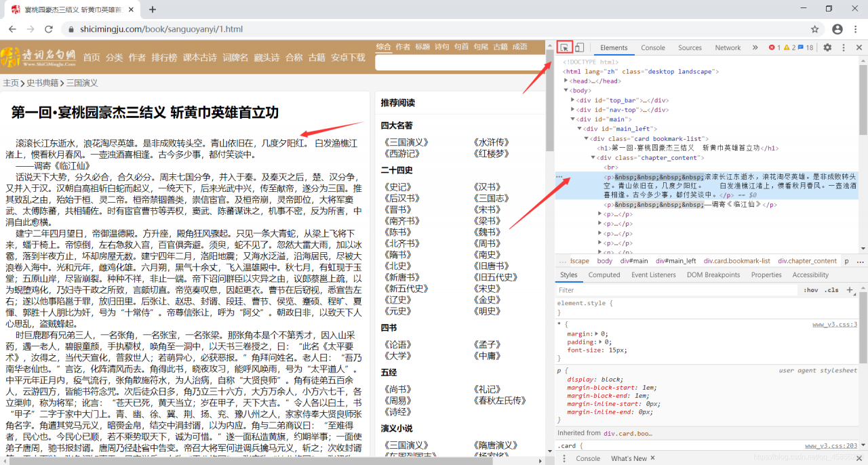Image resolution: width=868 pixels, height=465 pixels.
Task: Expand the div id nav-top node
Action: point(573,110)
